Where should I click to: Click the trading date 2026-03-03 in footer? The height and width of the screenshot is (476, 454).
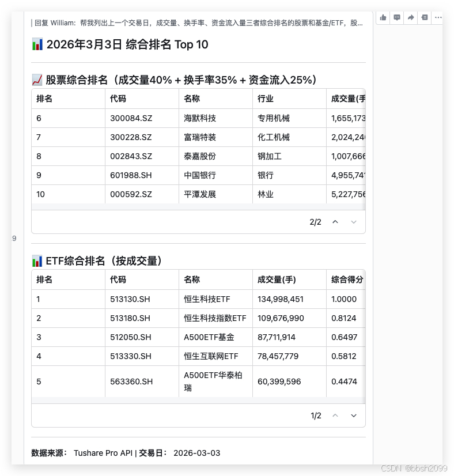tap(196, 453)
